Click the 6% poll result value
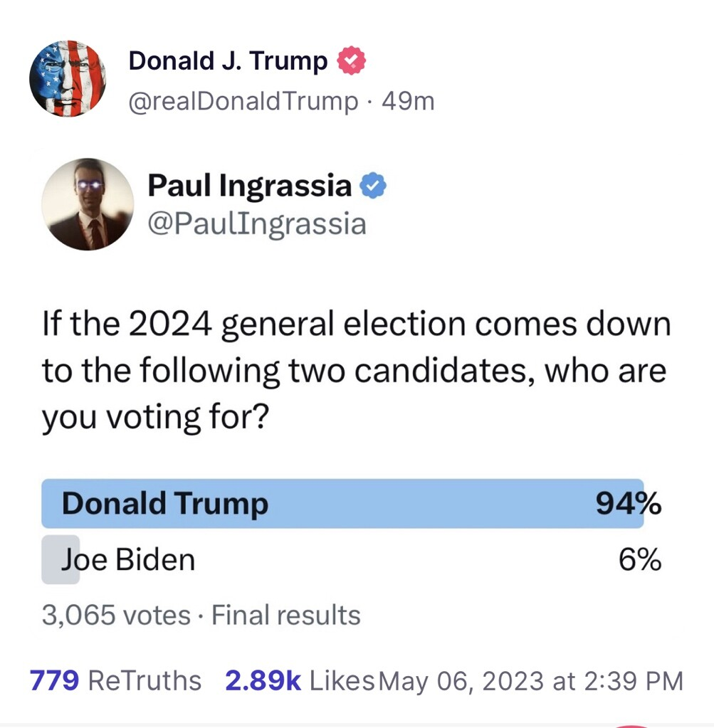This screenshot has width=714, height=728. 639,559
